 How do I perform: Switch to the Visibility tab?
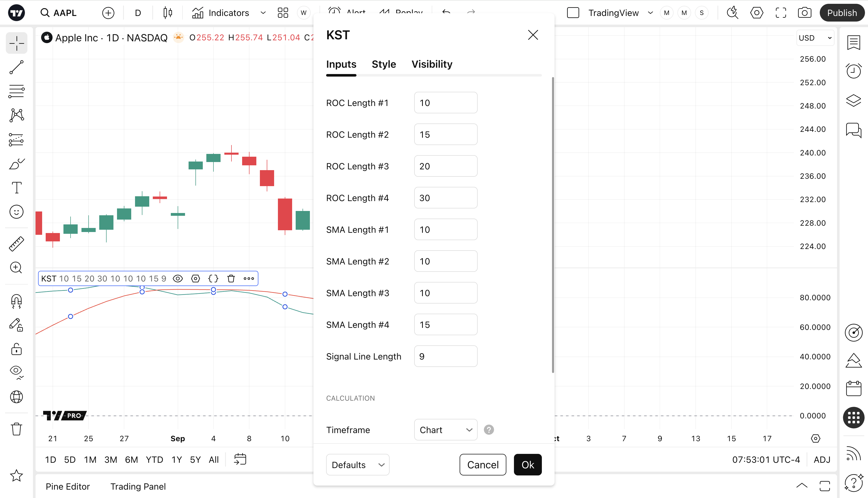coord(432,64)
